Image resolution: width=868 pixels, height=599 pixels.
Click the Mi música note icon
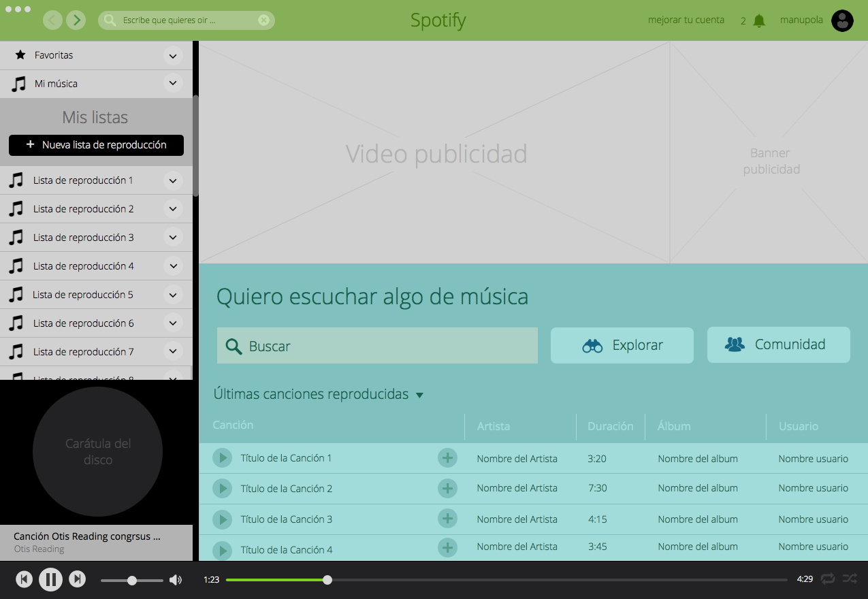tap(19, 84)
